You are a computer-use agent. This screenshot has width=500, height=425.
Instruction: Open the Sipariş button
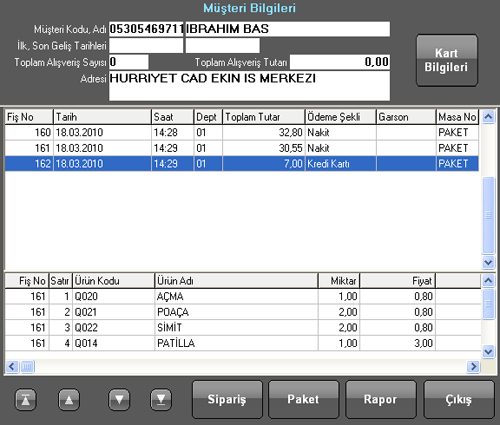tap(227, 399)
